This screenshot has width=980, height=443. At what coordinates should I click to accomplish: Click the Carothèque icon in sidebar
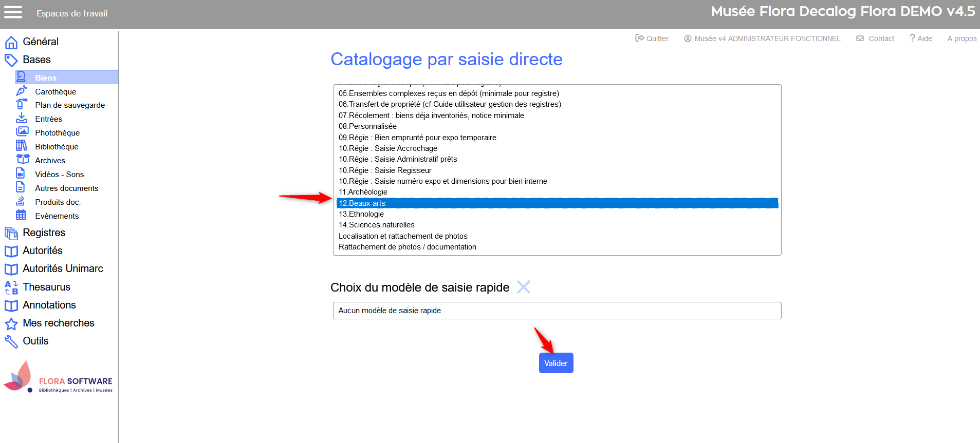click(21, 91)
